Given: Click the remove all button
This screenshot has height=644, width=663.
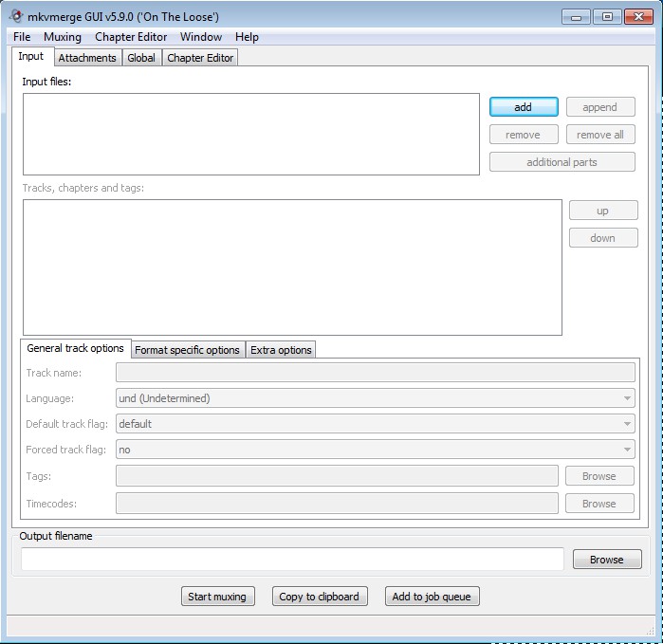Looking at the screenshot, I should click(600, 135).
